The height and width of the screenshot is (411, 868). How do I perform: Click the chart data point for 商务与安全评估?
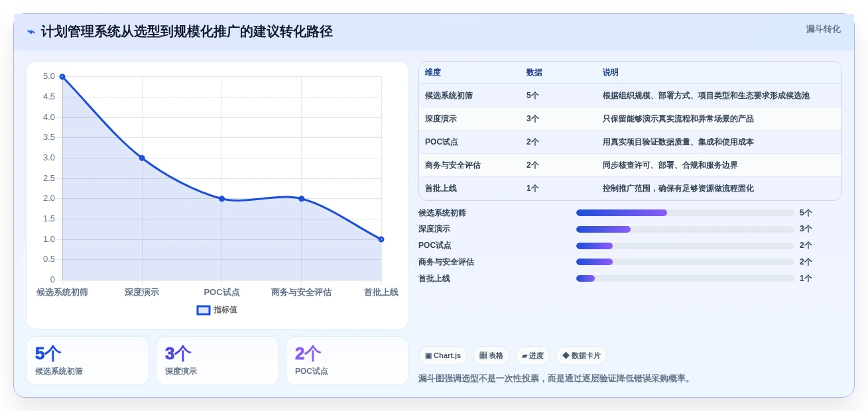tap(301, 199)
